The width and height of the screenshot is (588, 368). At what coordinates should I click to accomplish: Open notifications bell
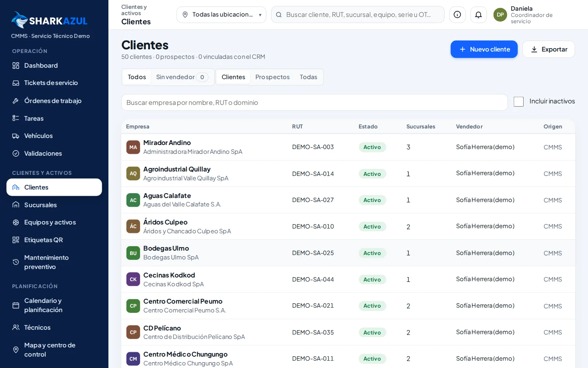coord(478,15)
